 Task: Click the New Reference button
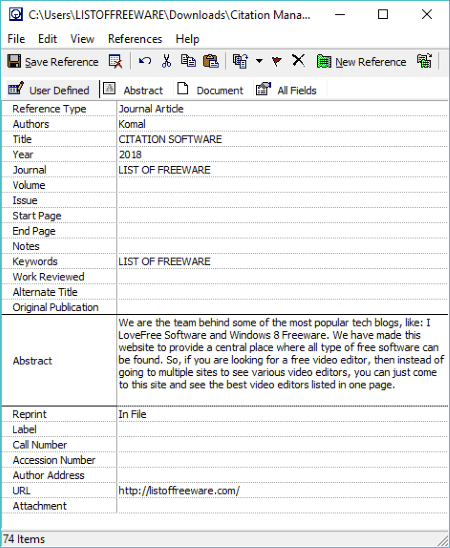click(362, 62)
